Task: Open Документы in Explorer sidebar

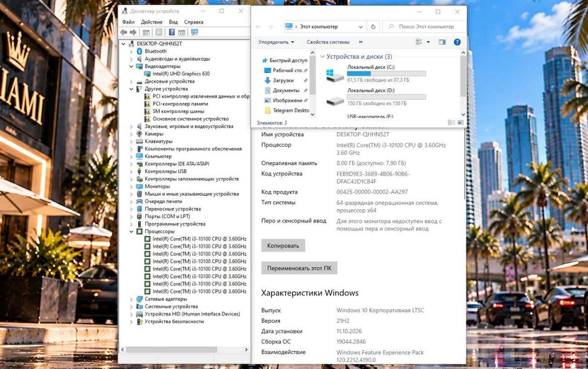Action: 286,90
